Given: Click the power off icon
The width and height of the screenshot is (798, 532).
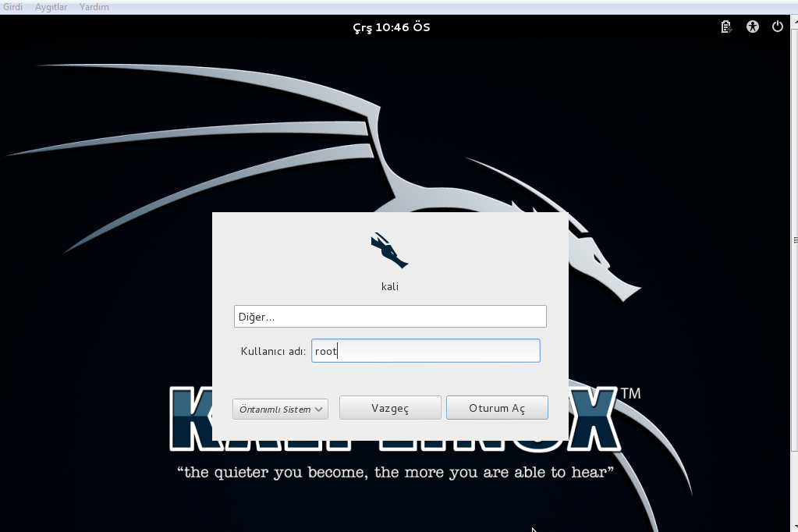Looking at the screenshot, I should pyautogui.click(x=777, y=27).
